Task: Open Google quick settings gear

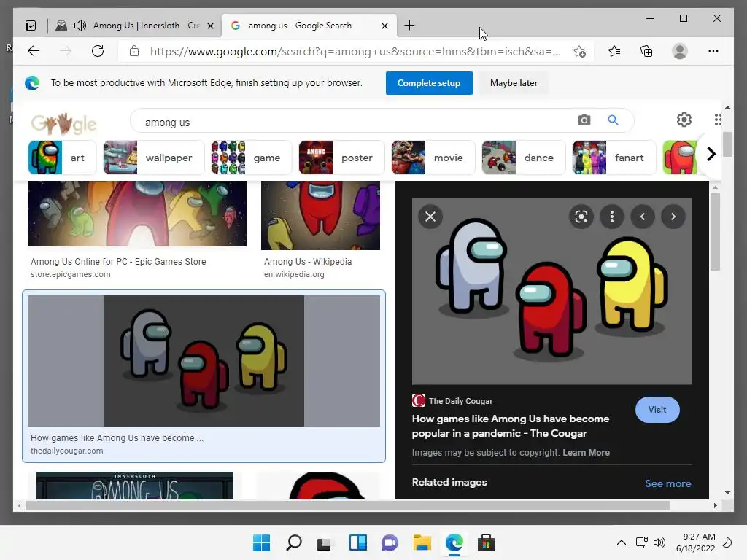Action: [684, 120]
